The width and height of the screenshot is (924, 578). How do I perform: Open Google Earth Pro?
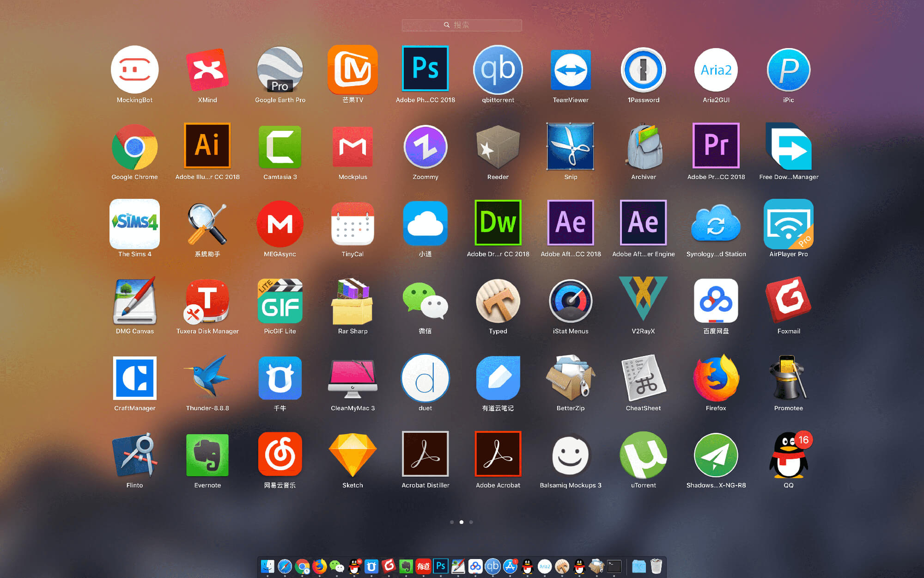click(280, 70)
